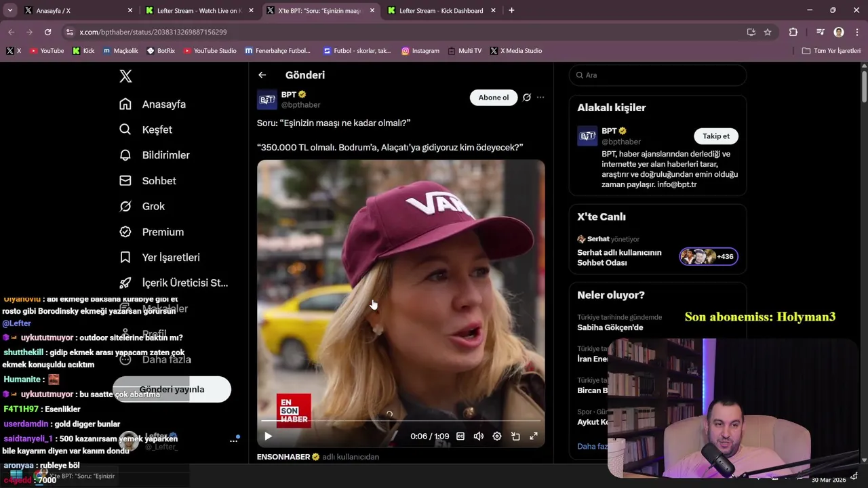Open Chrome three-dot menu
The height and width of the screenshot is (488, 868).
[856, 32]
